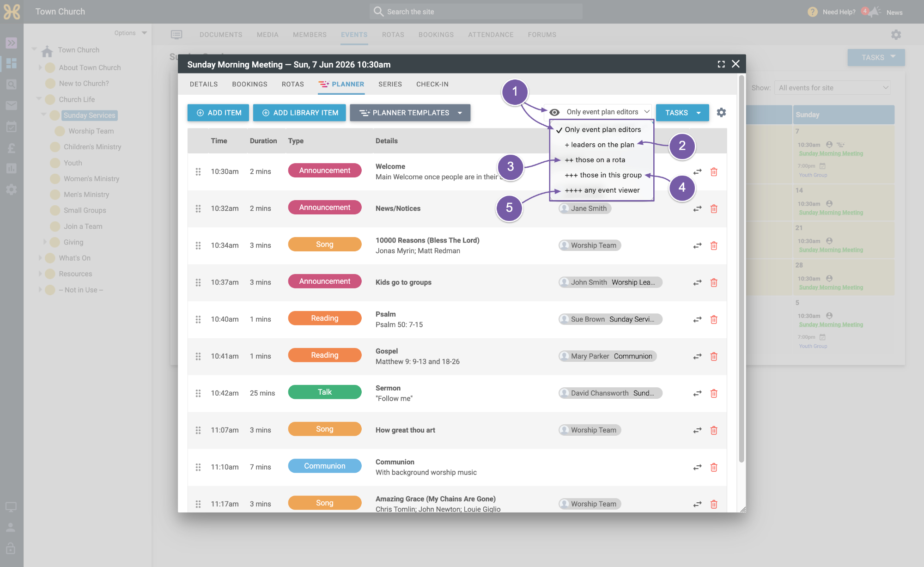Viewport: 924px width, 567px height.
Task: Select 'Only event plan editors' checked option
Action: pos(602,130)
